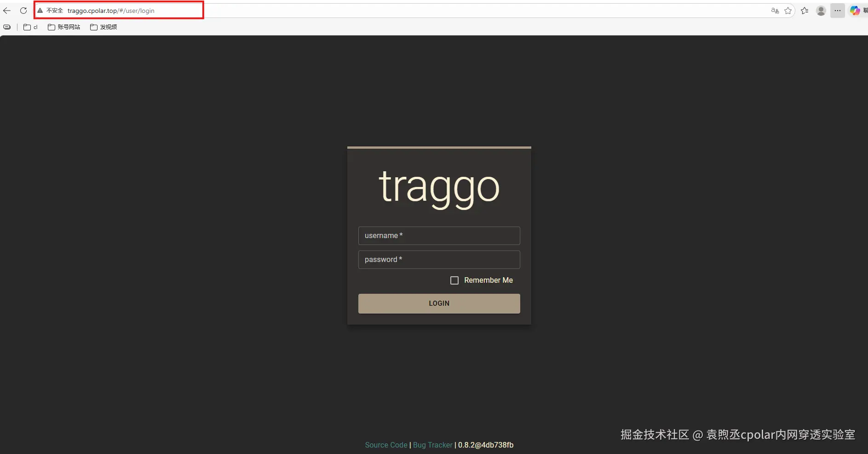Screen dimensions: 868x454
Task: Open the 发视频 bookmarks folder
Action: (x=103, y=27)
